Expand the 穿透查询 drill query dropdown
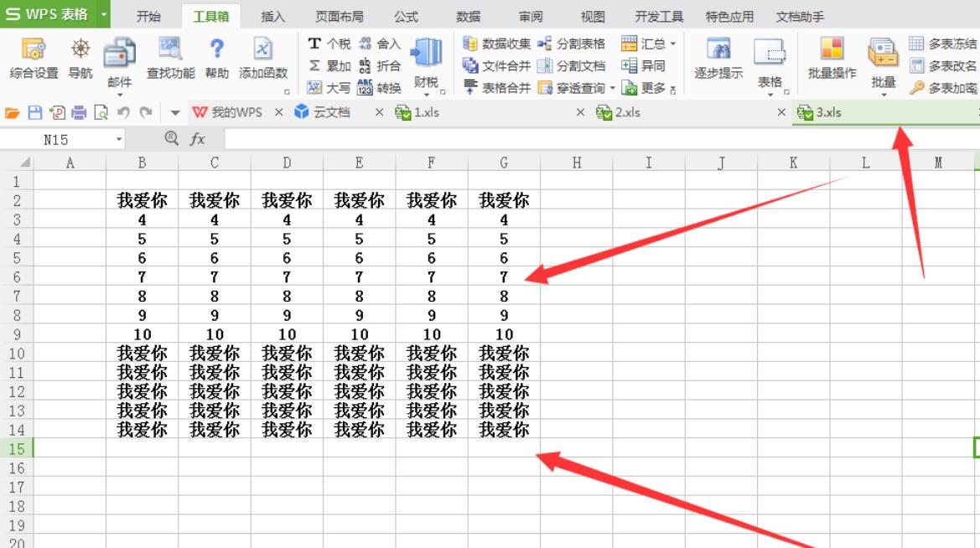The image size is (980, 548). click(613, 88)
